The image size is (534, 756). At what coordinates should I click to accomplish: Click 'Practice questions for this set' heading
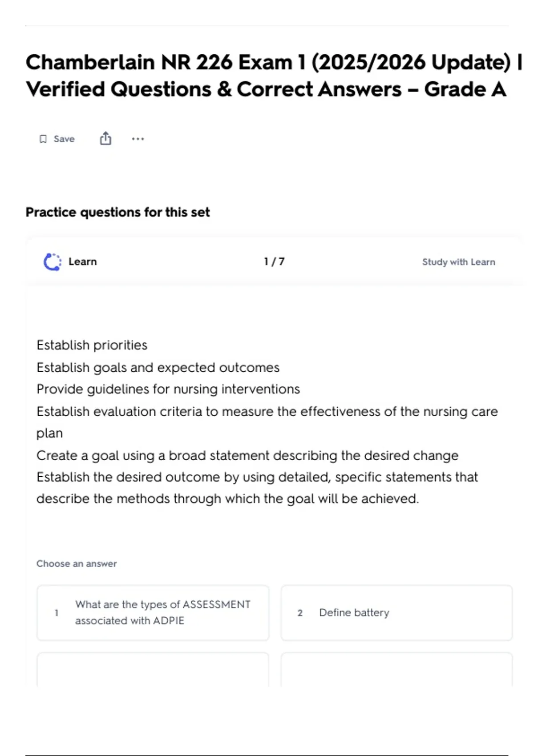[117, 212]
